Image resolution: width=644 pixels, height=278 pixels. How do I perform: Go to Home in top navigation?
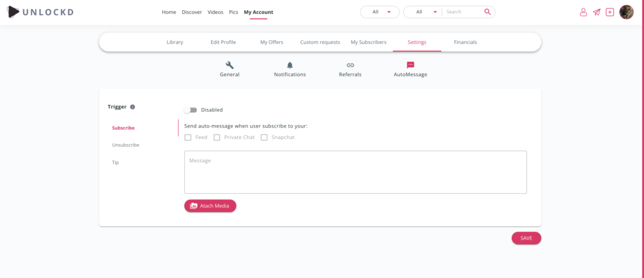tap(169, 12)
